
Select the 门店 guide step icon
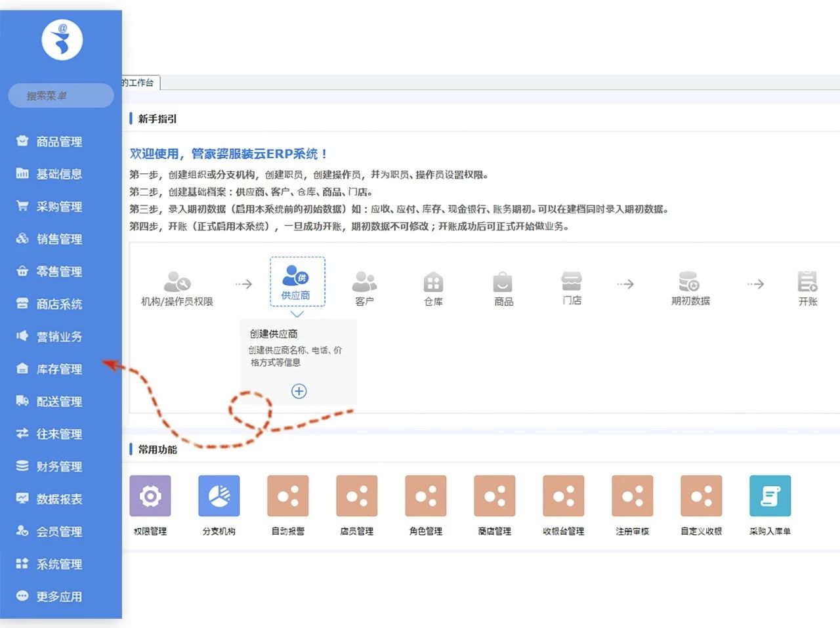pos(572,281)
